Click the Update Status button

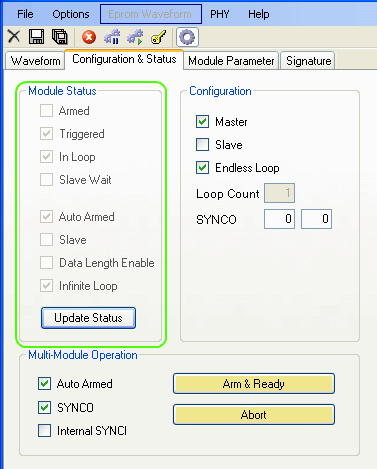click(88, 318)
